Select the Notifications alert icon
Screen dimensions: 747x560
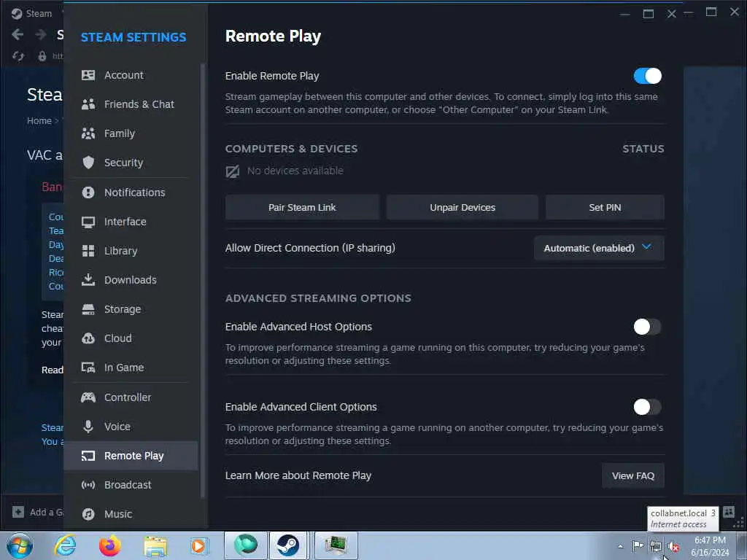click(88, 192)
